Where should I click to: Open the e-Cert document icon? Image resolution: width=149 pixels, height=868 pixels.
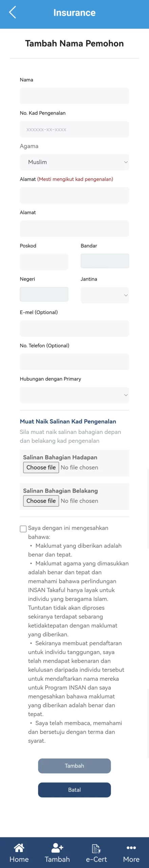[96, 848]
